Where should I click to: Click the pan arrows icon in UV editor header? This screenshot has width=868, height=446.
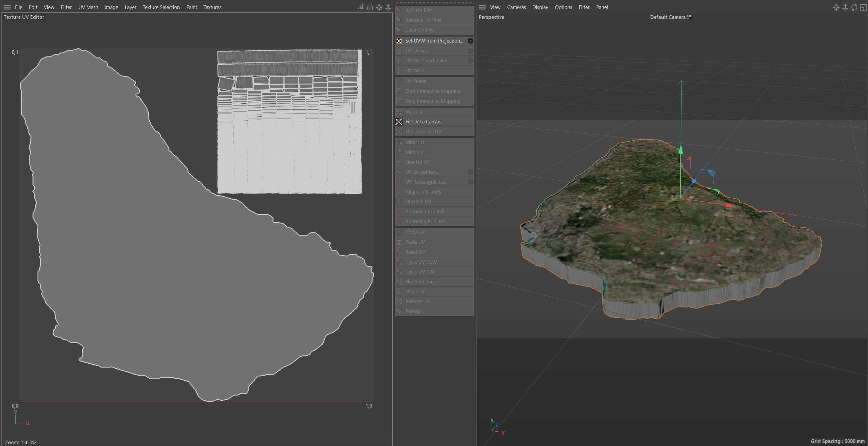379,7
